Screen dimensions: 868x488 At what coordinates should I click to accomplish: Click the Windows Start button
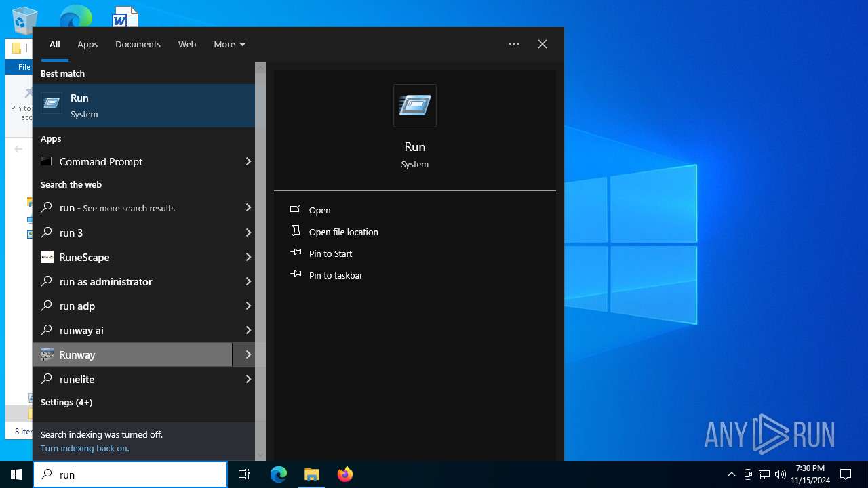coord(16,474)
